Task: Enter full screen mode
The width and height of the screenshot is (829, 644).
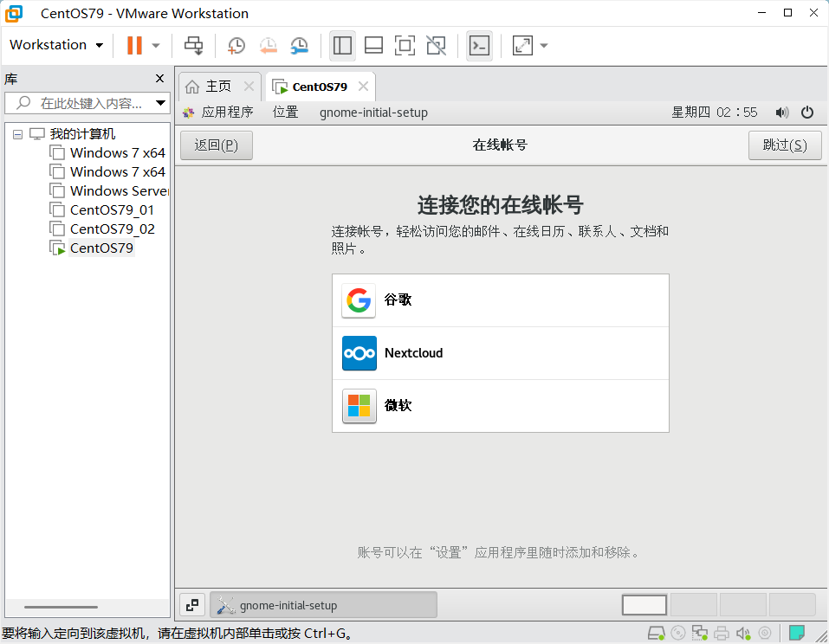Action: click(405, 45)
